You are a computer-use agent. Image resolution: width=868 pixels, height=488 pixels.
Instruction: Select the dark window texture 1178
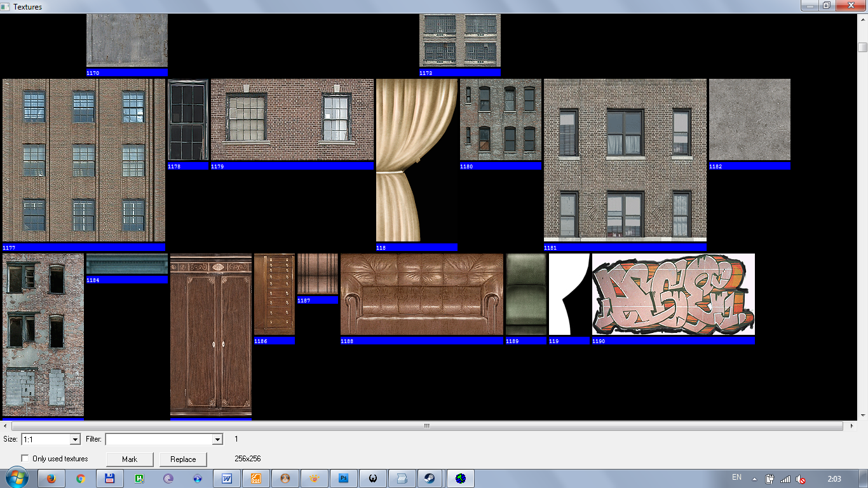click(x=188, y=119)
